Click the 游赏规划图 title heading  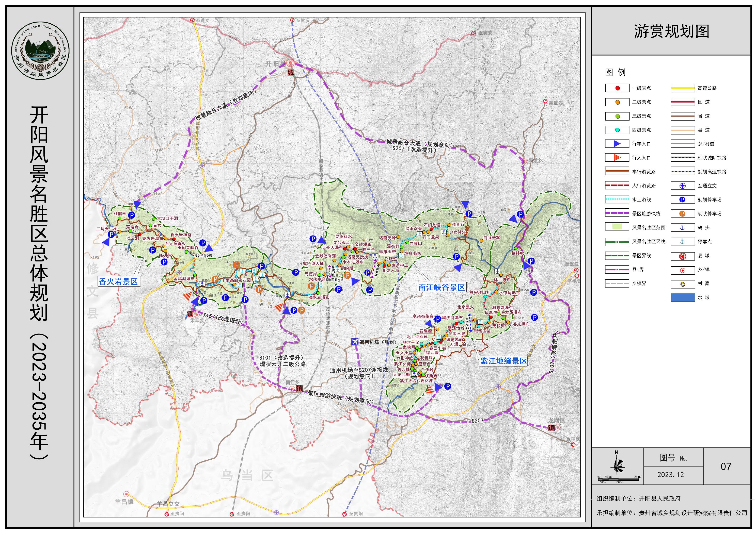[x=671, y=31]
